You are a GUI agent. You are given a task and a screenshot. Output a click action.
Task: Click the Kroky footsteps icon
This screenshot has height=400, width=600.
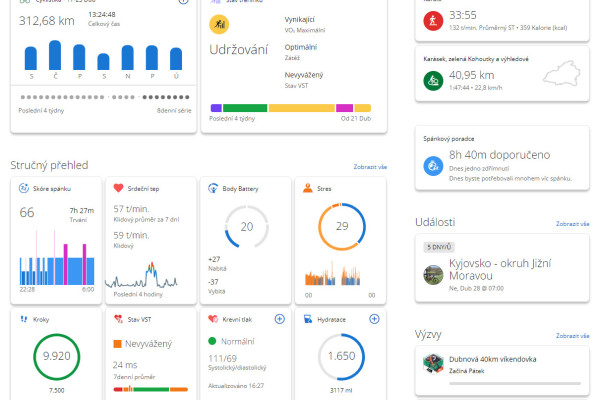pyautogui.click(x=24, y=319)
